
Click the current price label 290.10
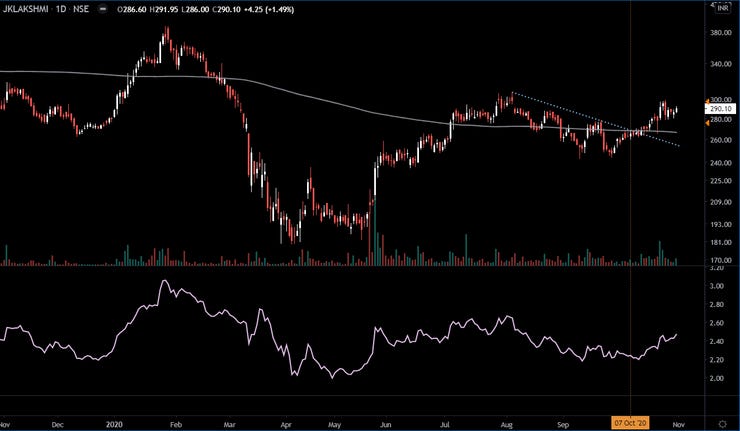tap(720, 109)
